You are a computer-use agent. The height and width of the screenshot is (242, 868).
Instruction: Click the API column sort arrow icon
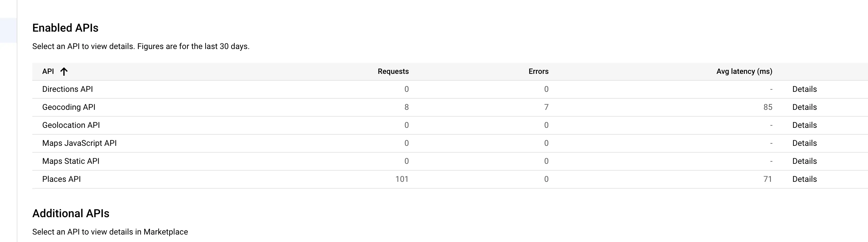pos(64,71)
